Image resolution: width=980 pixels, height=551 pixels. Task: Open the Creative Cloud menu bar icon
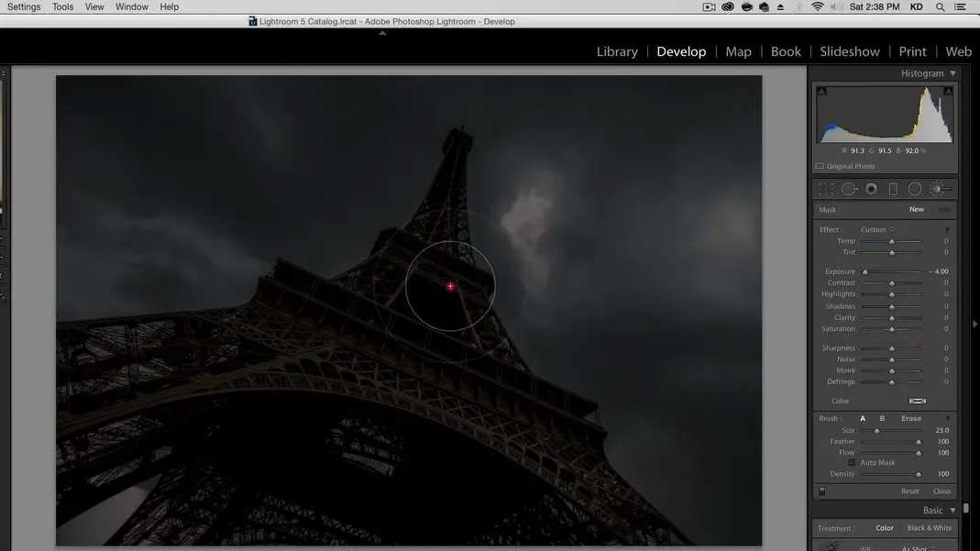coord(728,7)
